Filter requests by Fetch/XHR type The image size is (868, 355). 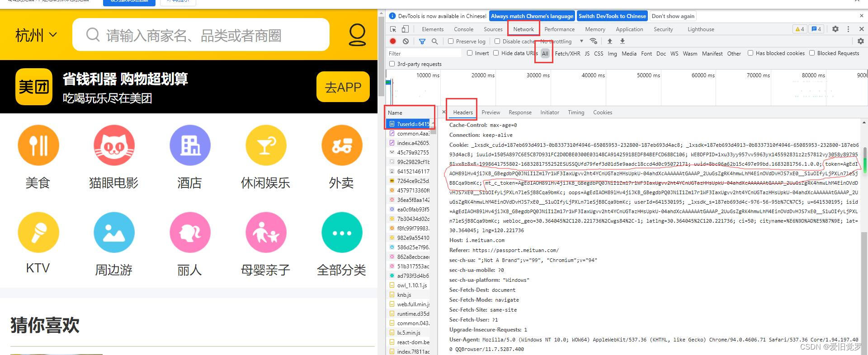567,53
